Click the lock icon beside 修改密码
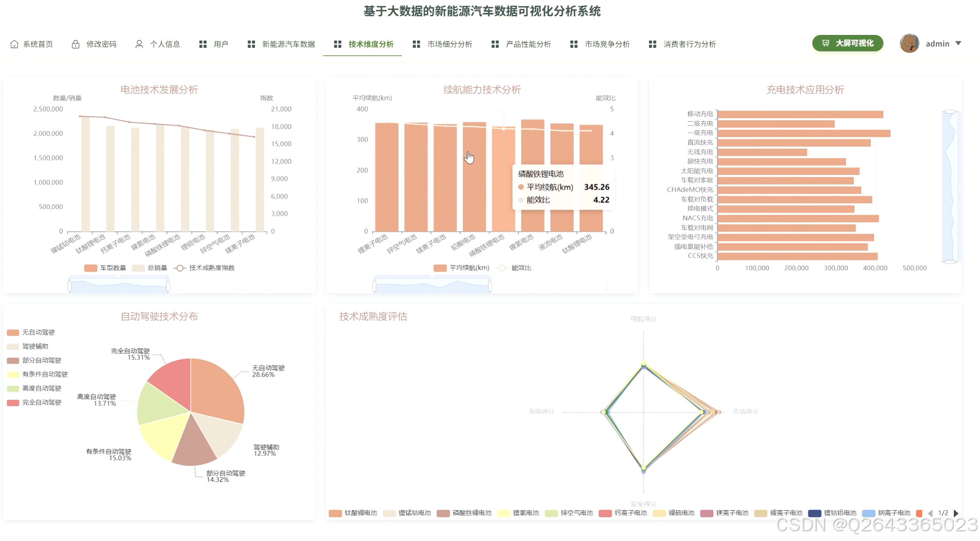Screen dimensions: 980x541 point(76,44)
